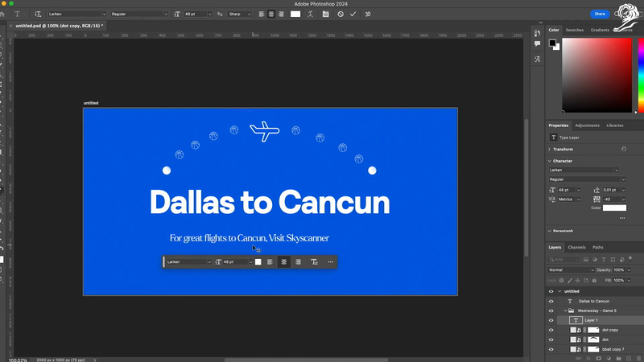Reset transform in Properties panel
The height and width of the screenshot is (362, 644).
(623, 149)
